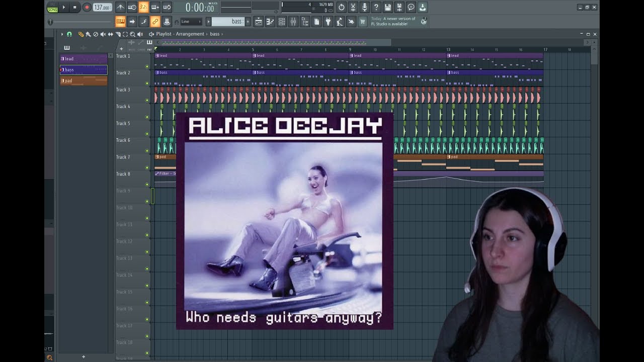Open the help question mark icon
Image resolution: width=644 pixels, height=362 pixels.
coord(376,7)
